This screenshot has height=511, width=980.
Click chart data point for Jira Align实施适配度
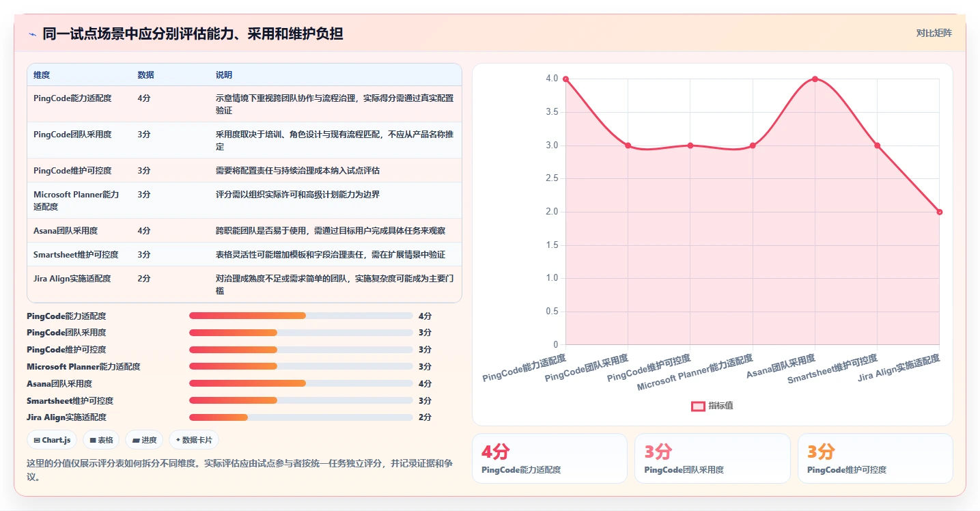click(939, 212)
